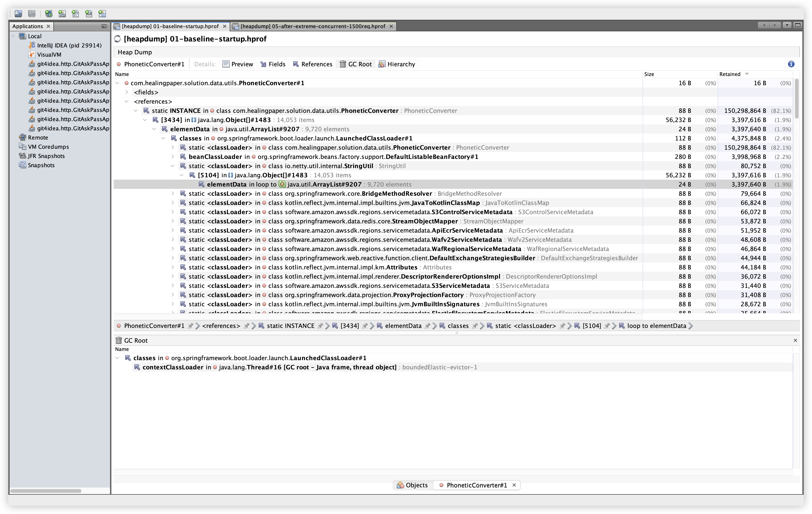Click the Add JFR Snapshot toolbar icon

[x=89, y=14]
